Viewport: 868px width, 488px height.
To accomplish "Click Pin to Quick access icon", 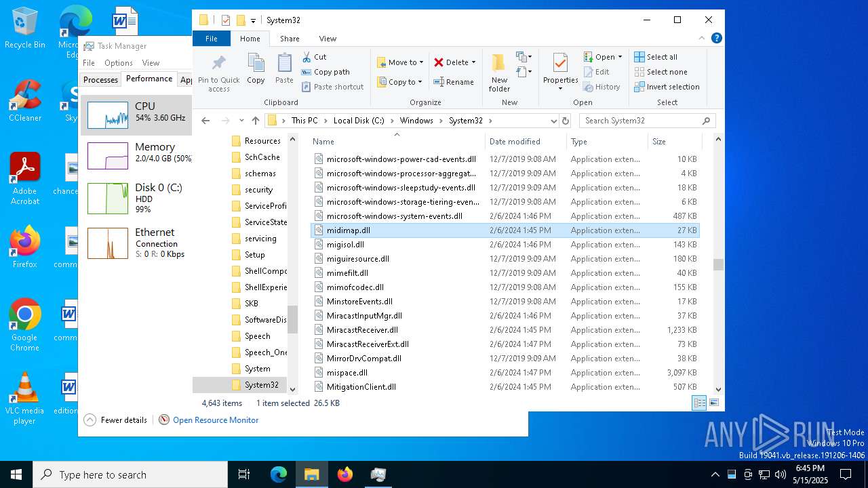I will point(218,73).
